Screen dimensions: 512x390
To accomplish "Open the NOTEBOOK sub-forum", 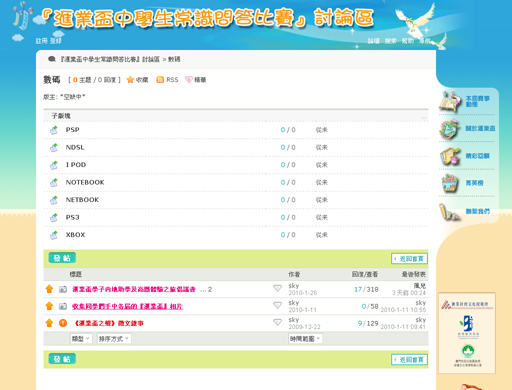I will 85,182.
